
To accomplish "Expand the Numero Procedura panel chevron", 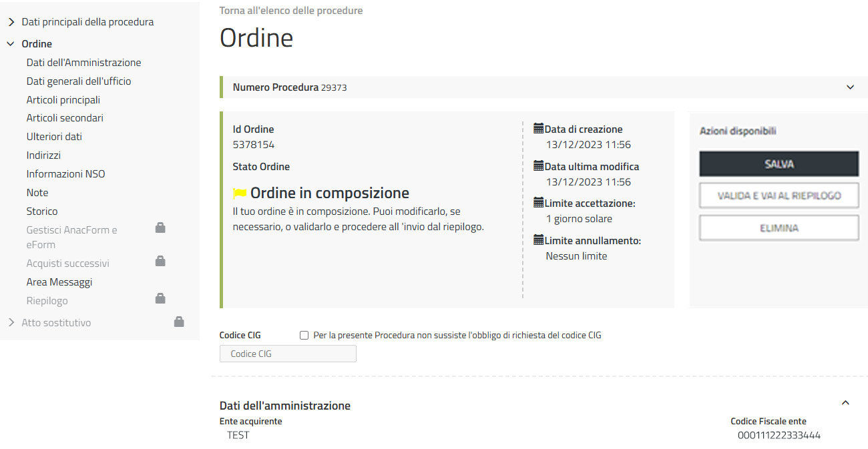I will point(850,87).
